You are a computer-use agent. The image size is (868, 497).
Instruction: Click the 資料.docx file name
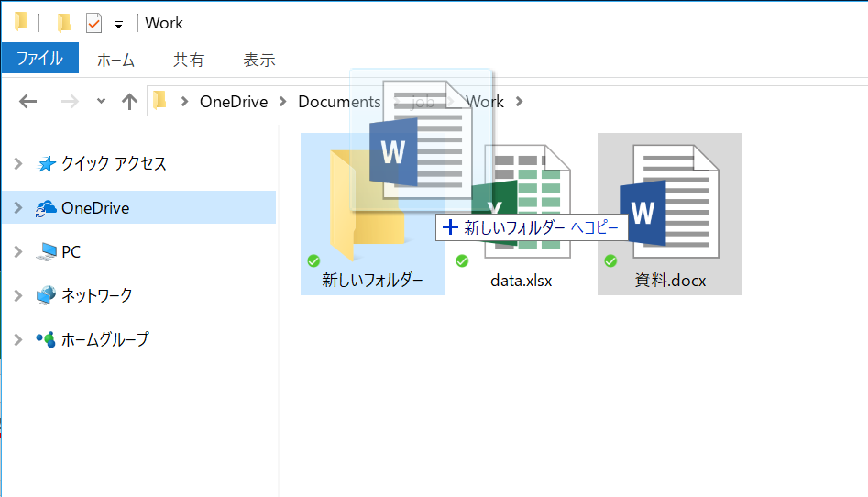tap(670, 280)
